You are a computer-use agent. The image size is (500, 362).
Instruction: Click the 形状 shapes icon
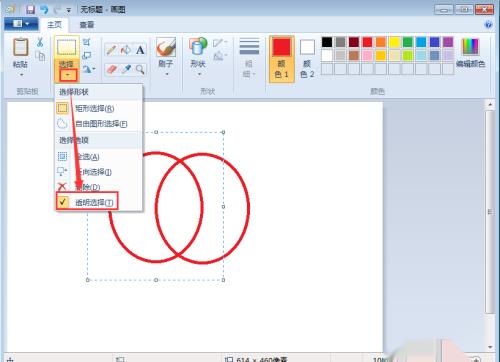198,47
